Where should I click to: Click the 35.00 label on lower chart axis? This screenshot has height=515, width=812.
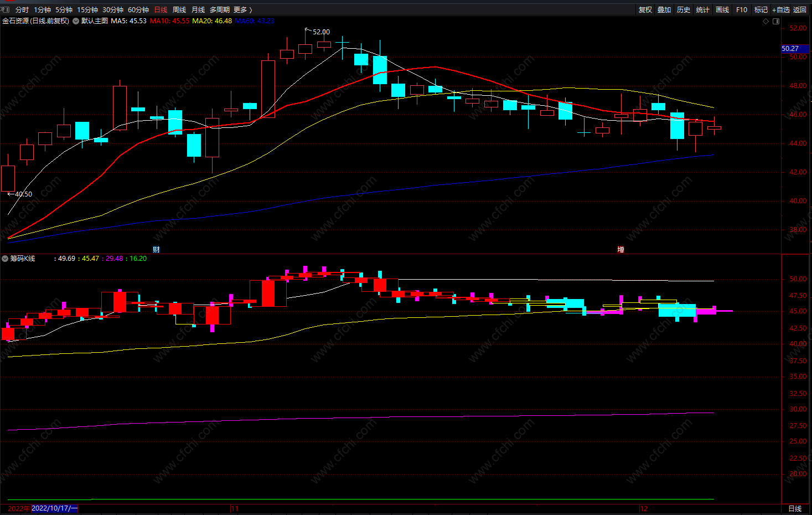pos(798,377)
